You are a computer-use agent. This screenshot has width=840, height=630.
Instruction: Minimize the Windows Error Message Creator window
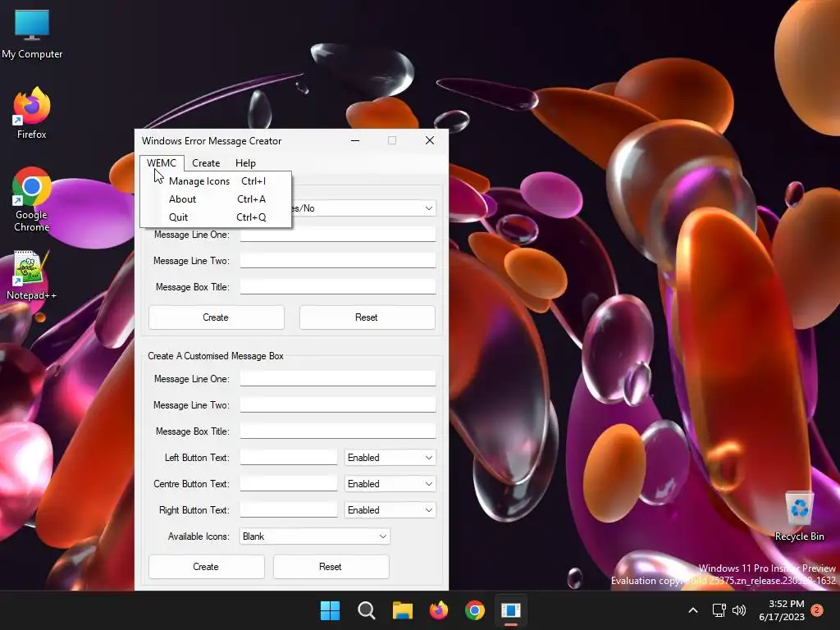coord(355,140)
